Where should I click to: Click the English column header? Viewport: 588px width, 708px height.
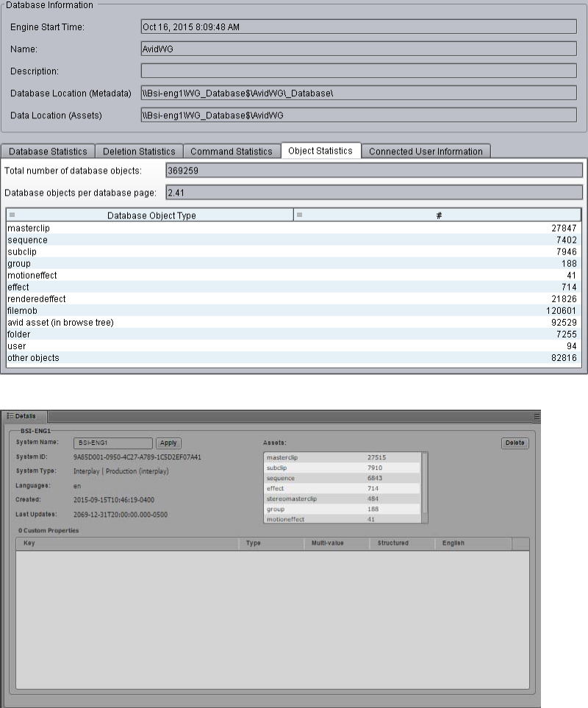[473, 543]
